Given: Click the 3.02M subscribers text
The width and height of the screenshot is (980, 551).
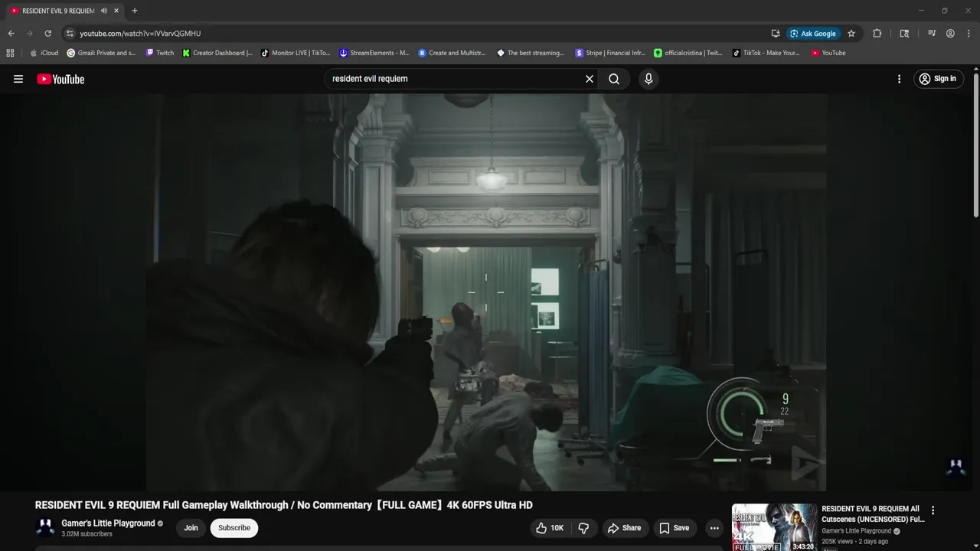Looking at the screenshot, I should (87, 534).
